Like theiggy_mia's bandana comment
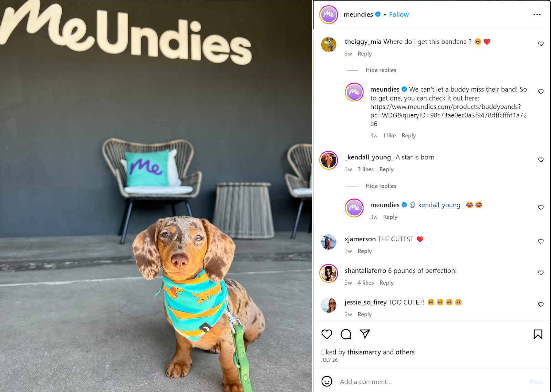 [541, 44]
